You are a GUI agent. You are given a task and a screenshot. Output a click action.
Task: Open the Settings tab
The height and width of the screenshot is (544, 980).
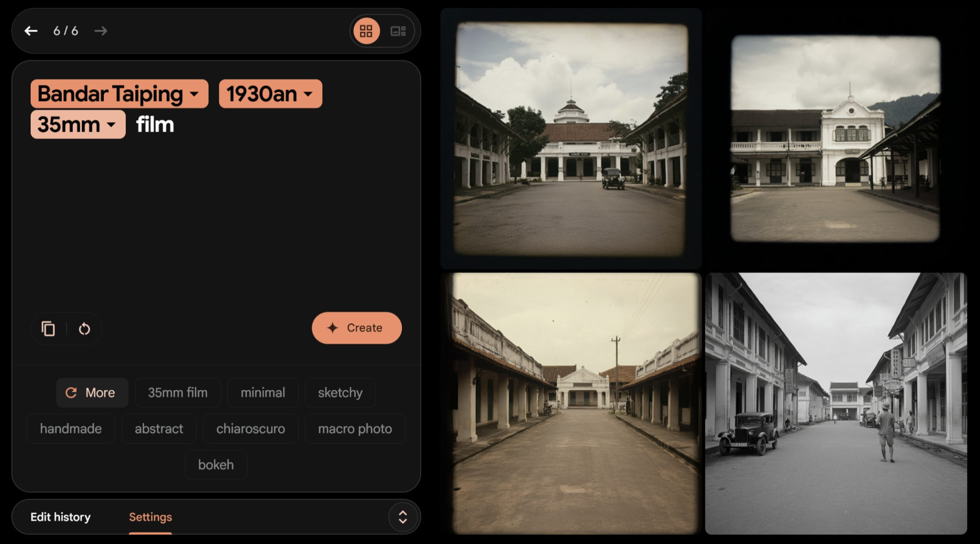pyautogui.click(x=150, y=517)
